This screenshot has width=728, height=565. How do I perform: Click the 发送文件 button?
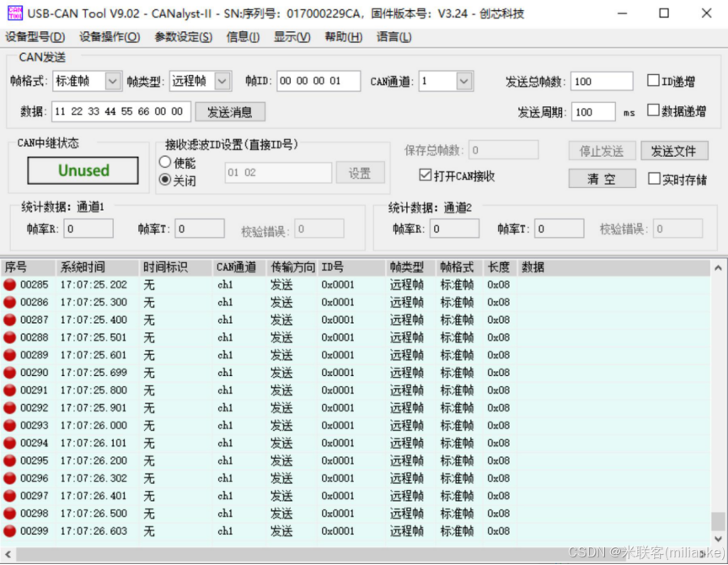[675, 150]
